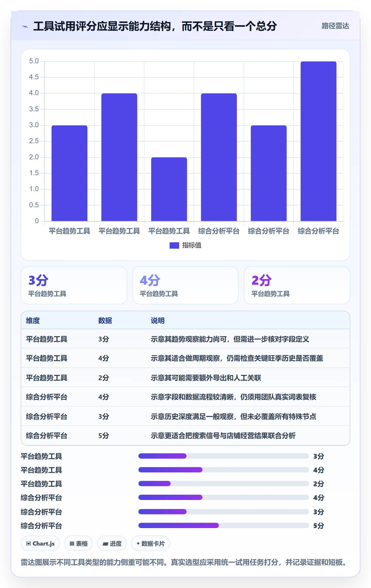Click the 数据 column header

pos(105,321)
